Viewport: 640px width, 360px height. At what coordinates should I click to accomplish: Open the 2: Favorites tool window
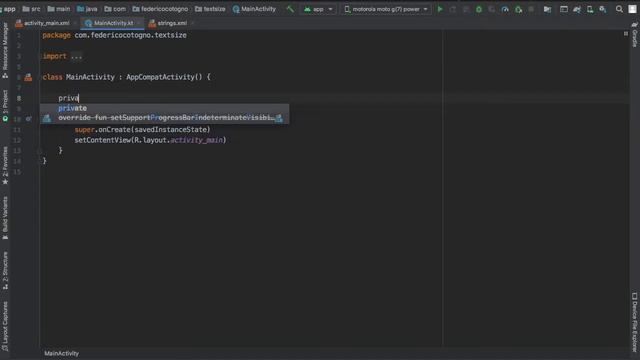click(x=5, y=165)
